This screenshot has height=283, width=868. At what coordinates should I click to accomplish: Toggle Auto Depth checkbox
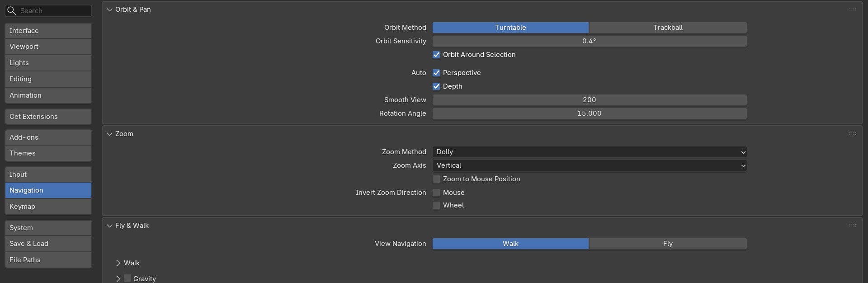point(436,86)
